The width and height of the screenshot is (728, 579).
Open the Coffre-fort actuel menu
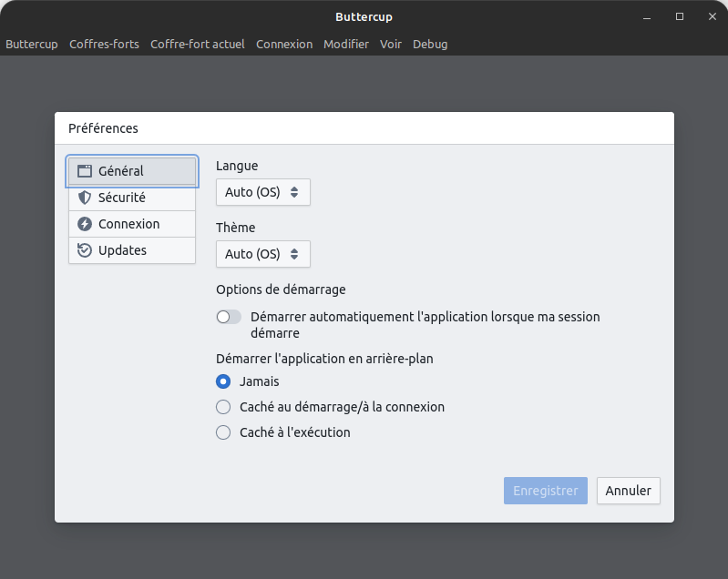(x=197, y=44)
